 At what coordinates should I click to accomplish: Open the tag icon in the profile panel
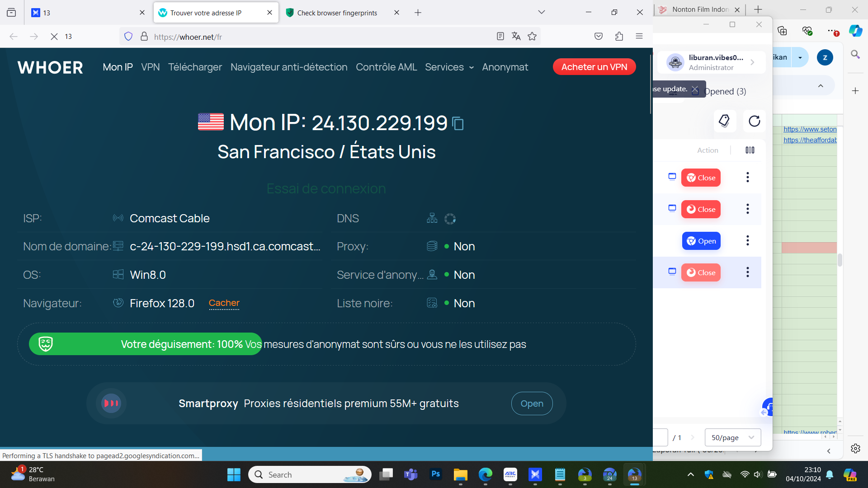(x=725, y=121)
